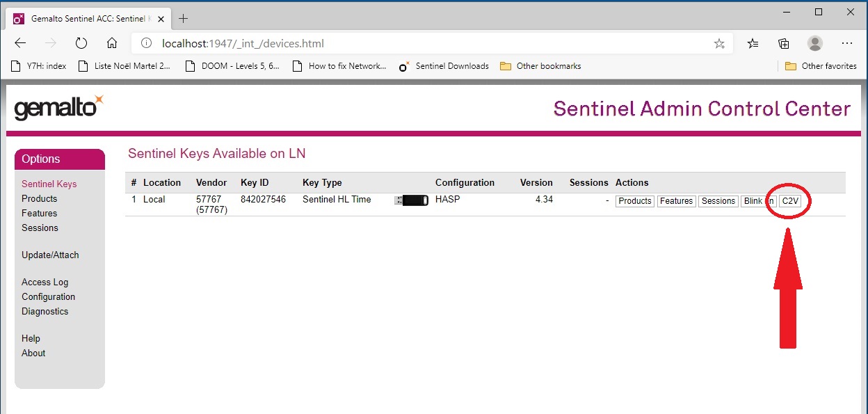Image resolution: width=868 pixels, height=414 pixels.
Task: Click the Configuration column header
Action: pyautogui.click(x=465, y=183)
